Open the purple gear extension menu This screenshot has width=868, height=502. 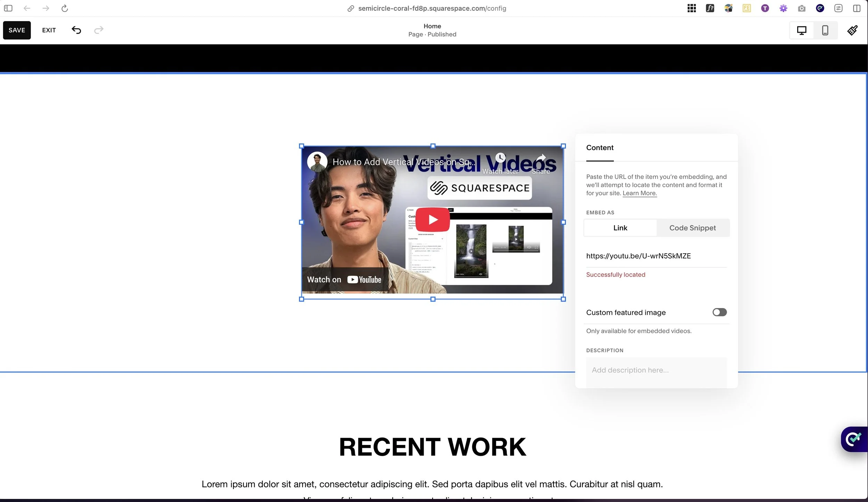783,8
